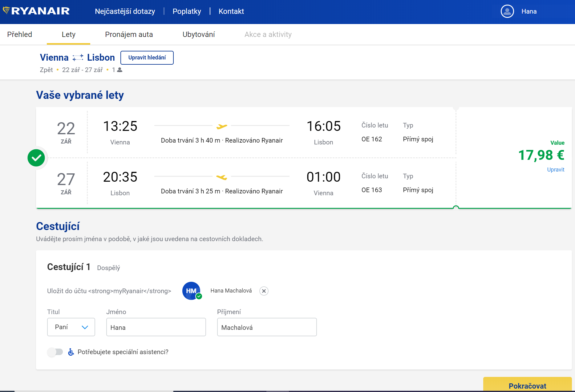Open the Přehled tab
This screenshot has height=392, width=575.
[20, 34]
